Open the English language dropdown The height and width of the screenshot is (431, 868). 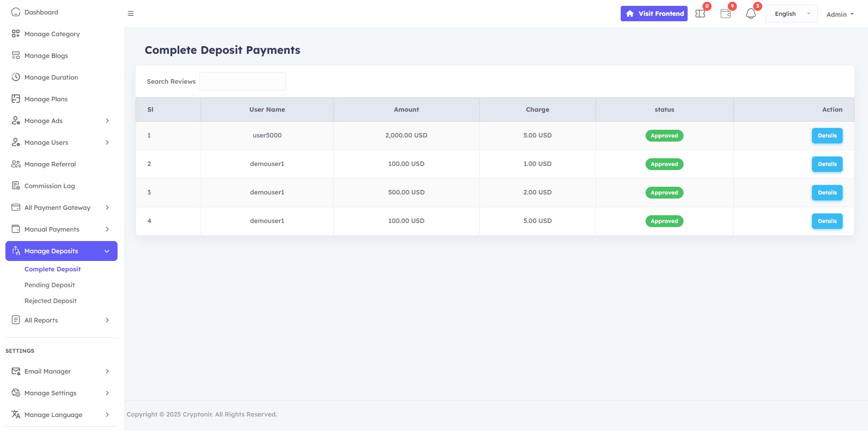pos(791,14)
